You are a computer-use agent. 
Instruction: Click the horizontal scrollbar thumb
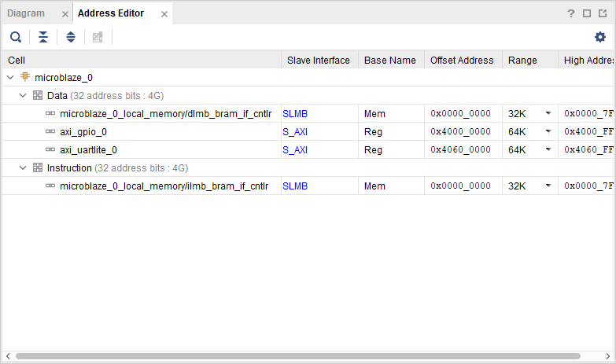tap(298, 356)
